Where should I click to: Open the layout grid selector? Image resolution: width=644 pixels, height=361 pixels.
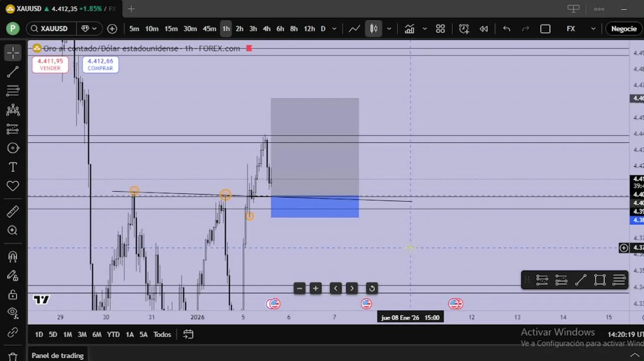tap(440, 29)
